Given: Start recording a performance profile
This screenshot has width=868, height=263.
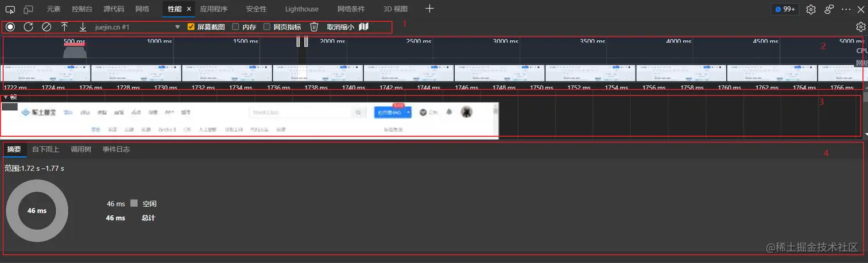Looking at the screenshot, I should pos(10,27).
